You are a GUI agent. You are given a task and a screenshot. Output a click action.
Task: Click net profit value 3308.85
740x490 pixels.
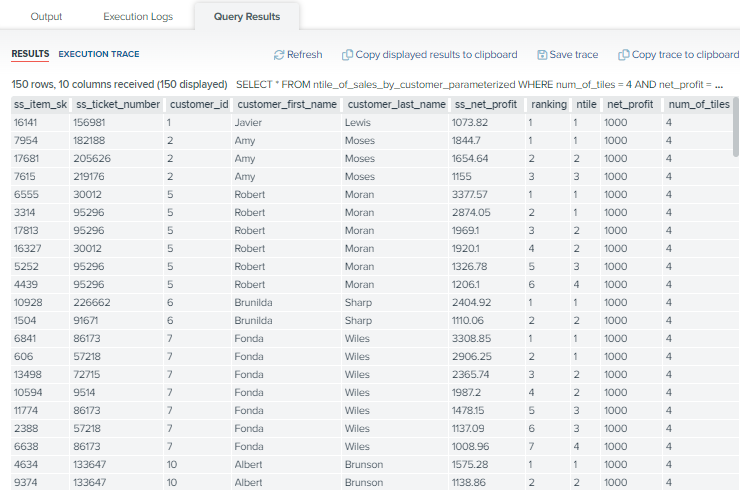tap(486, 338)
